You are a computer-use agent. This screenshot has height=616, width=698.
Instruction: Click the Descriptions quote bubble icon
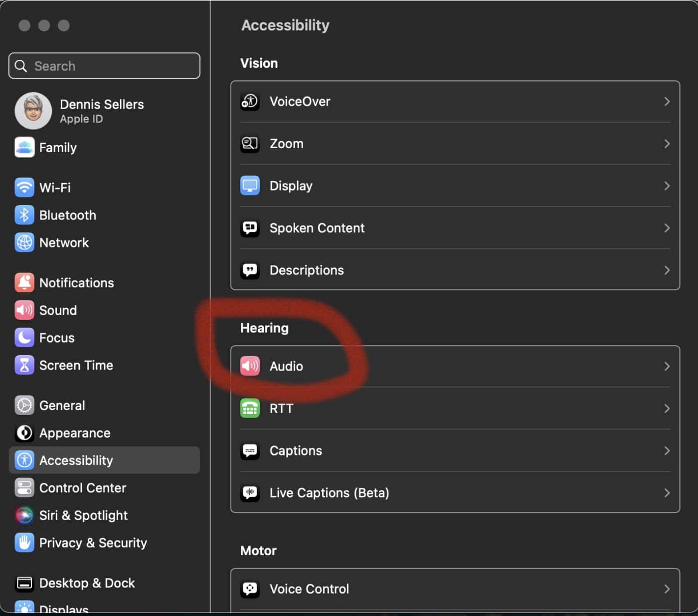[x=250, y=270]
